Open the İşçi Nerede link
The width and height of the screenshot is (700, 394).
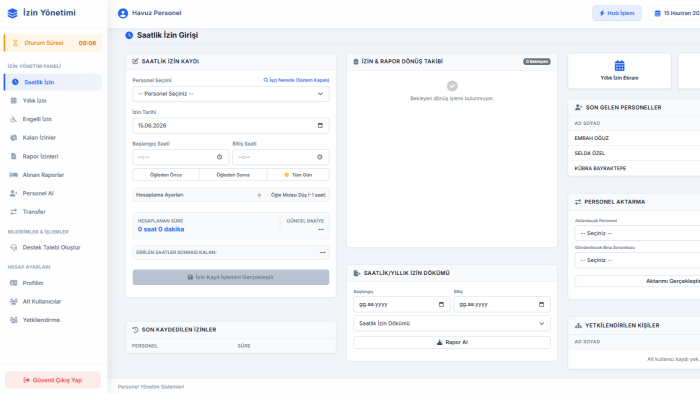(296, 80)
